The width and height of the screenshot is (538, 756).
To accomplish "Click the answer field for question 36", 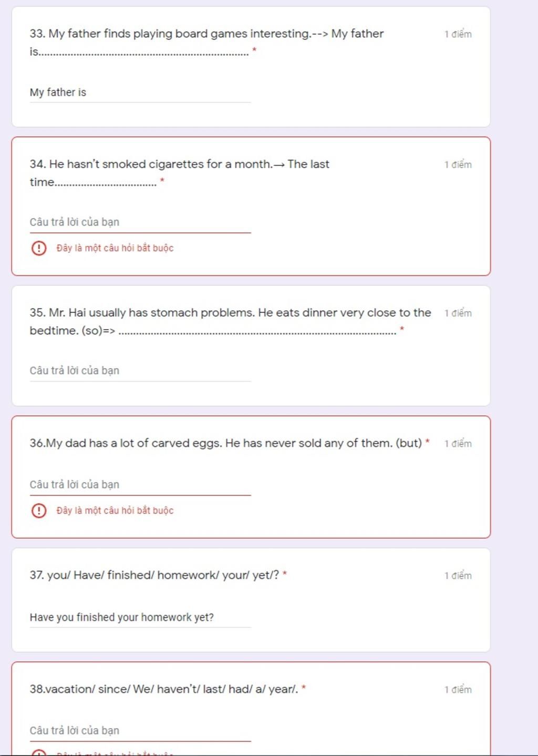I will click(x=140, y=485).
